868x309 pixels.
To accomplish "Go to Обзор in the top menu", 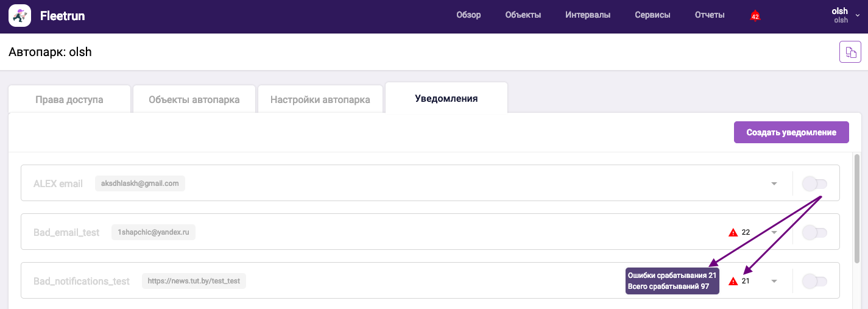I will coord(468,15).
